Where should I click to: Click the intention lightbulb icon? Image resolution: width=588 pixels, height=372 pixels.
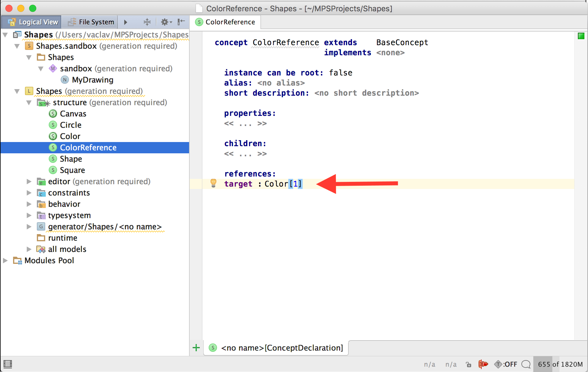pyautogui.click(x=213, y=183)
